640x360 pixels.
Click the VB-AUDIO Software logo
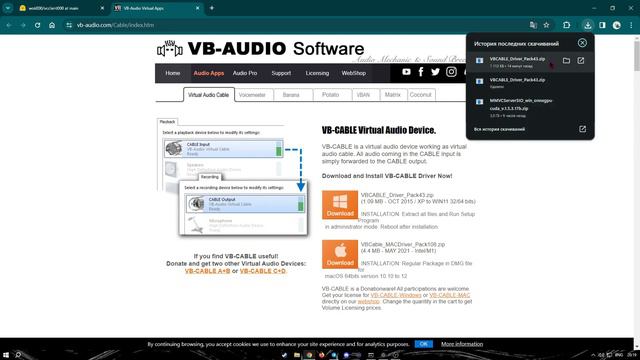click(260, 49)
